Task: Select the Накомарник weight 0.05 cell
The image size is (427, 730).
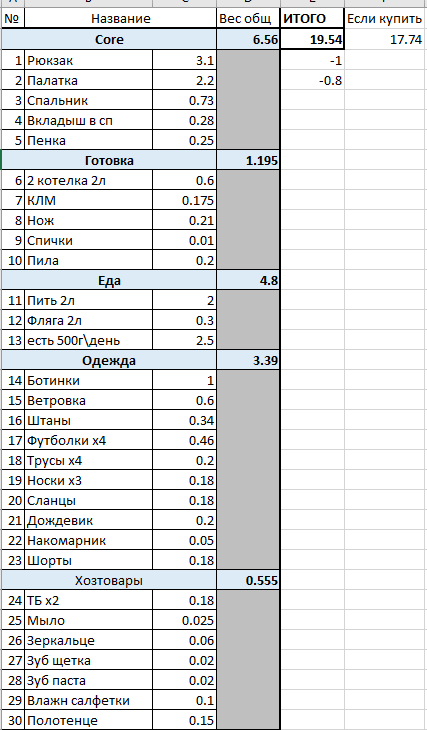Action: [184, 541]
